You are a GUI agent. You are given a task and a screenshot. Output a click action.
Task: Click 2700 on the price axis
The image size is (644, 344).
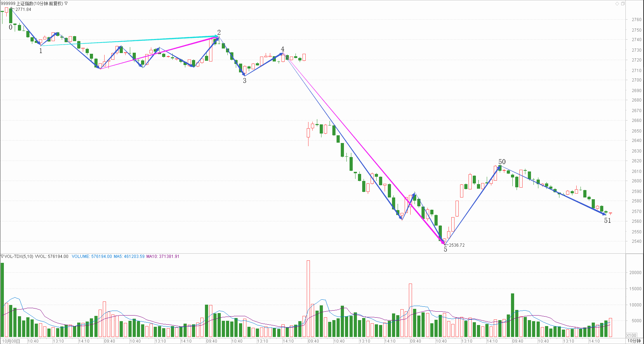pos(636,80)
